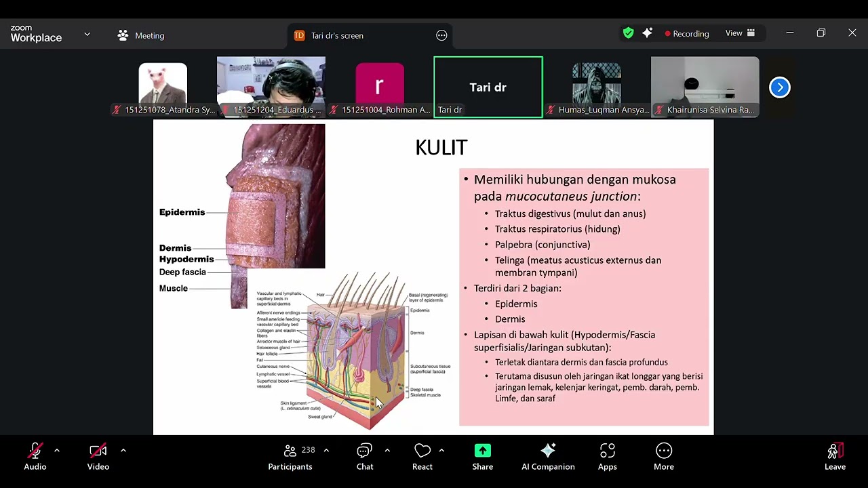Viewport: 868px width, 488px height.
Task: Expand video options arrow
Action: tap(123, 450)
